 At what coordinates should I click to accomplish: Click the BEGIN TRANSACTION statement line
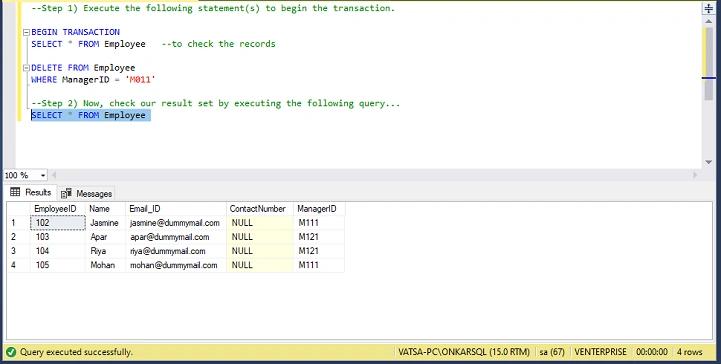[x=75, y=32]
